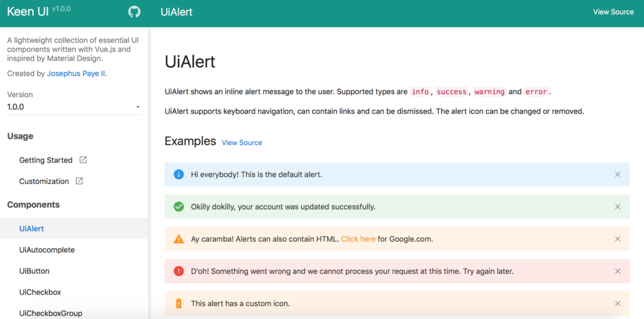Click the red error exclamation icon
Image resolution: width=644 pixels, height=319 pixels.
tap(179, 271)
